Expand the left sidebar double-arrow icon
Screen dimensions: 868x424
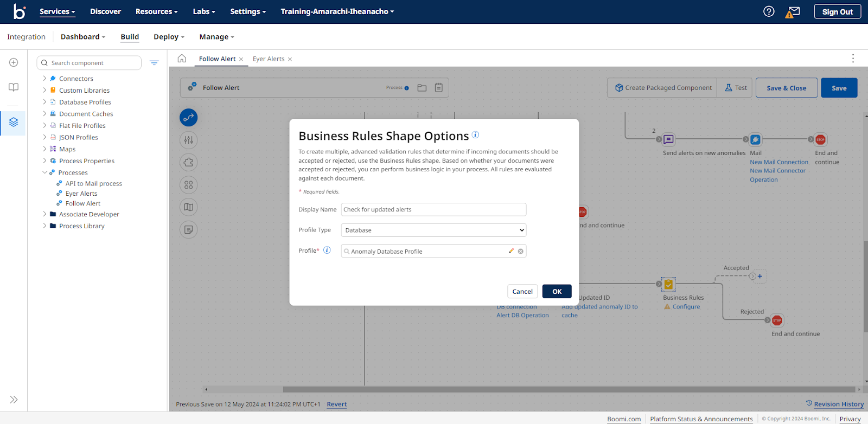click(14, 400)
